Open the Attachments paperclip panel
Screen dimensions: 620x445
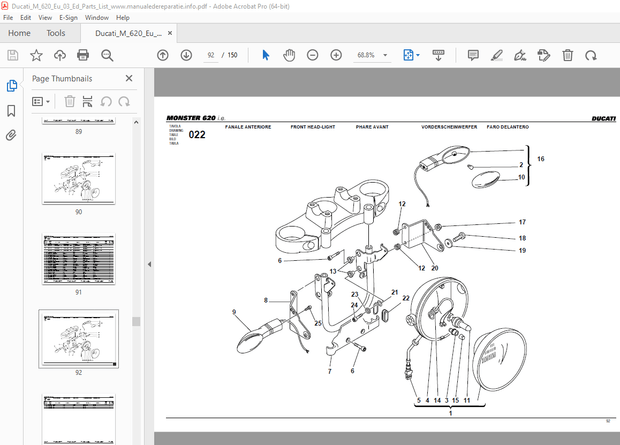click(11, 136)
